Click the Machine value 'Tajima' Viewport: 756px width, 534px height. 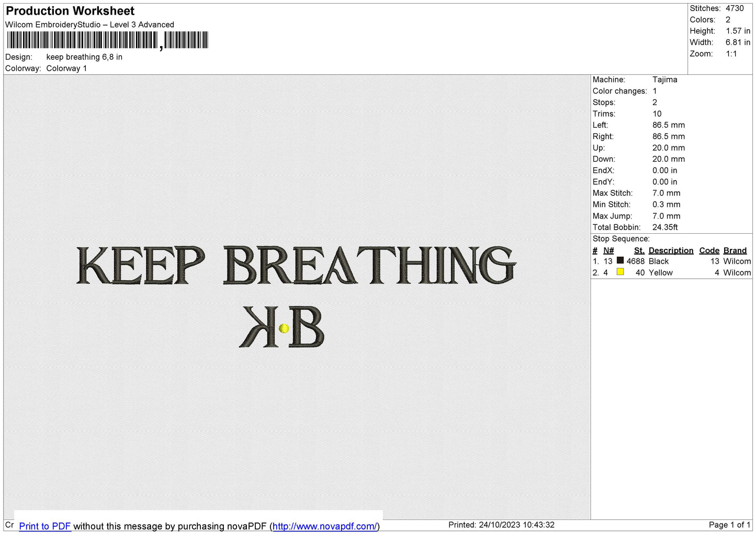664,79
